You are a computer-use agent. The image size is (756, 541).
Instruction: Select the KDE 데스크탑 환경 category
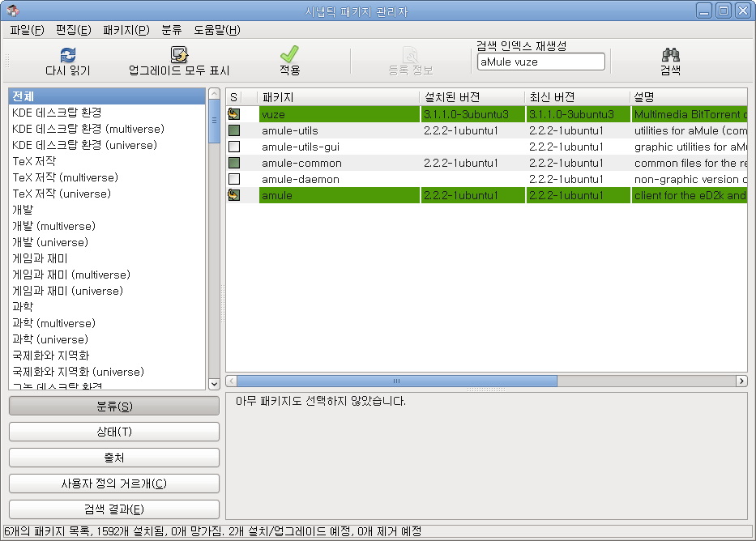pos(107,113)
